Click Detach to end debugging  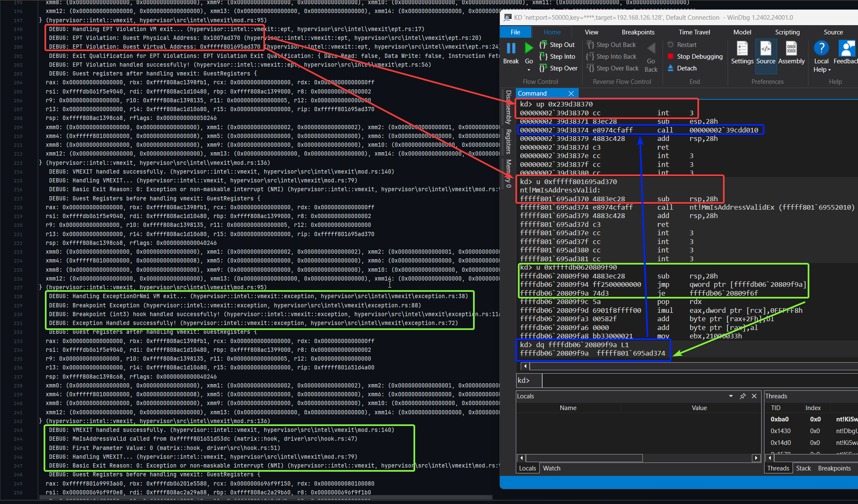683,68
